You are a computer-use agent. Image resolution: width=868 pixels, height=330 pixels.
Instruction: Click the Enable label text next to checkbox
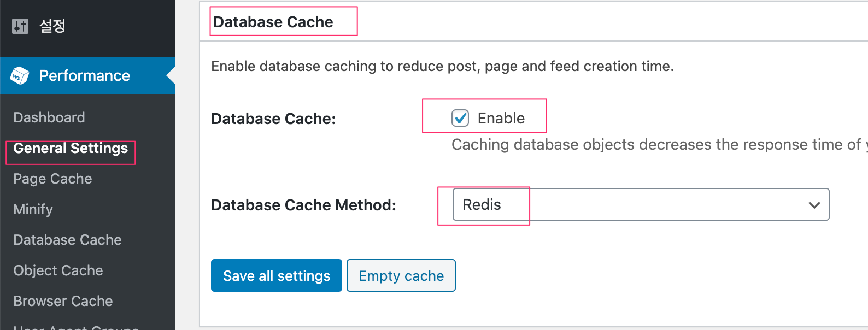coord(501,118)
